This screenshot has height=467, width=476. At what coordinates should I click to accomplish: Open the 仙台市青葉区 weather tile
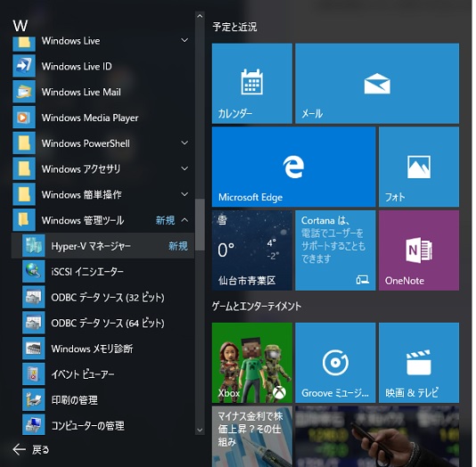point(252,250)
